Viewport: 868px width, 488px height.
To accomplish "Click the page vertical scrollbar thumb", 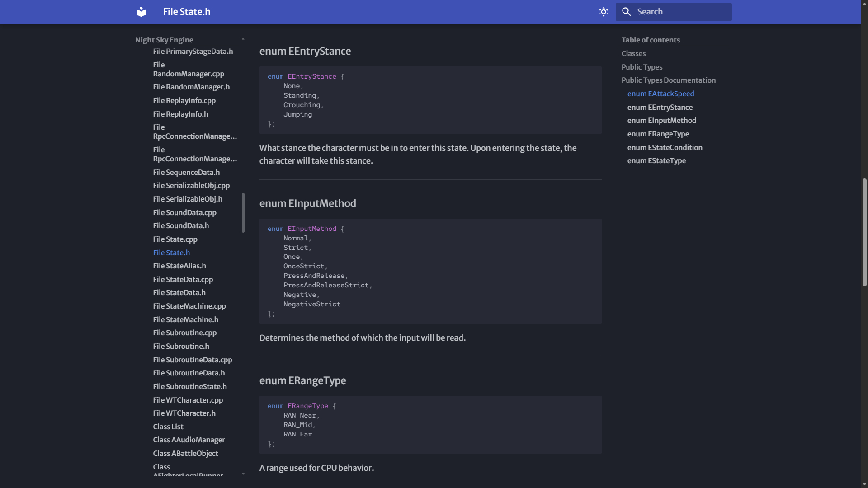I will click(864, 232).
